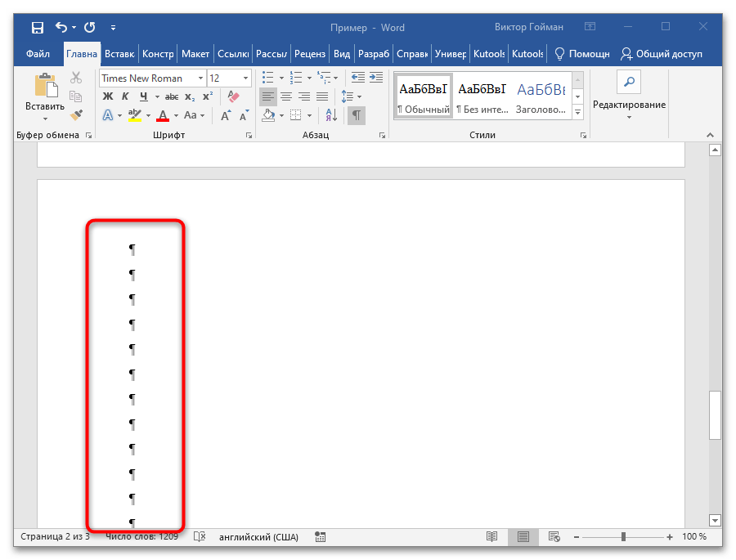
Task: Open ribbon display options
Action: click(x=590, y=27)
